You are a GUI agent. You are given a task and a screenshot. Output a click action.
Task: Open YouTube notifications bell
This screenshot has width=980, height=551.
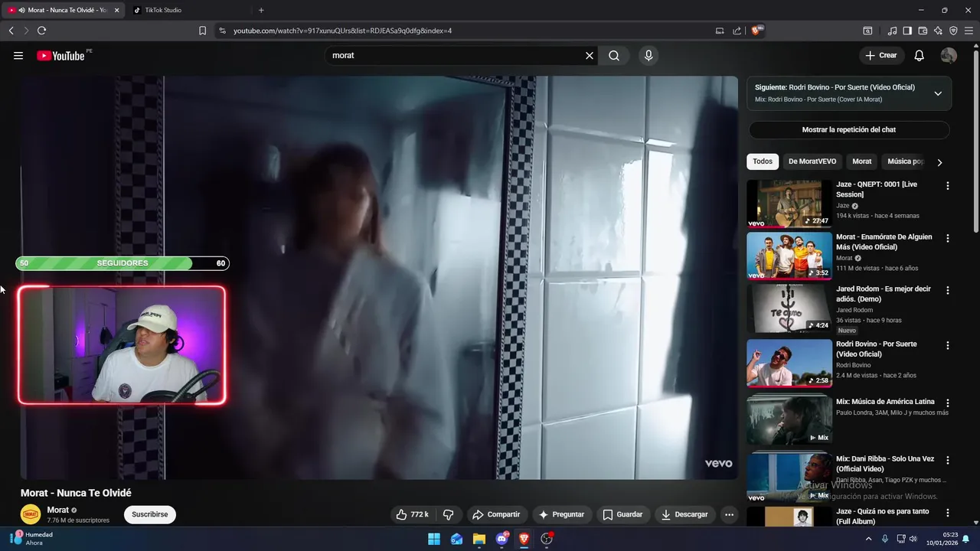click(920, 55)
